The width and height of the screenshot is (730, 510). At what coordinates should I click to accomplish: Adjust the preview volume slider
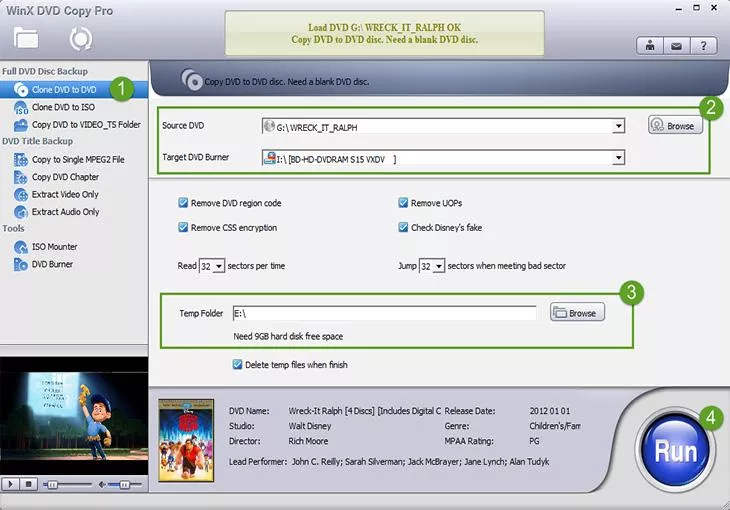125,485
